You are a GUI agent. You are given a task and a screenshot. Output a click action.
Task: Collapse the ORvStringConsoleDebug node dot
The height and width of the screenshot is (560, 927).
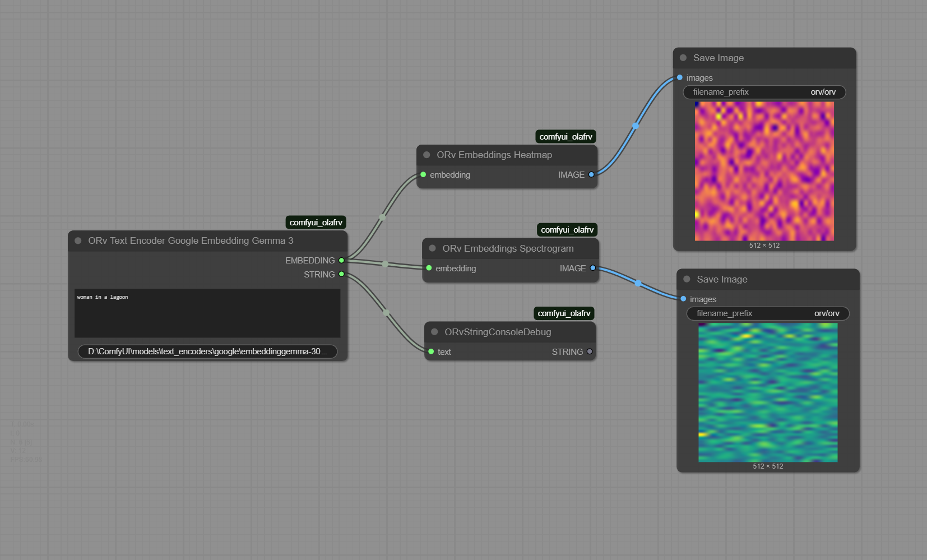(x=434, y=332)
